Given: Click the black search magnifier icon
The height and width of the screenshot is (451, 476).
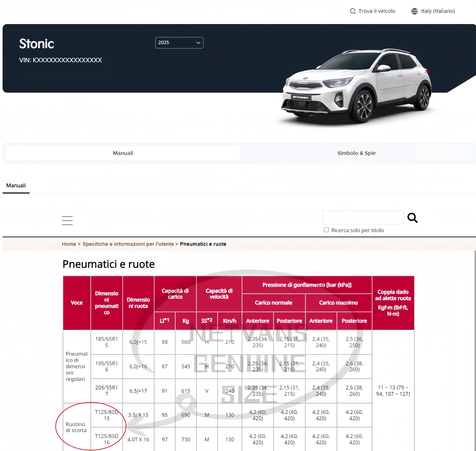Looking at the screenshot, I should pyautogui.click(x=412, y=218).
